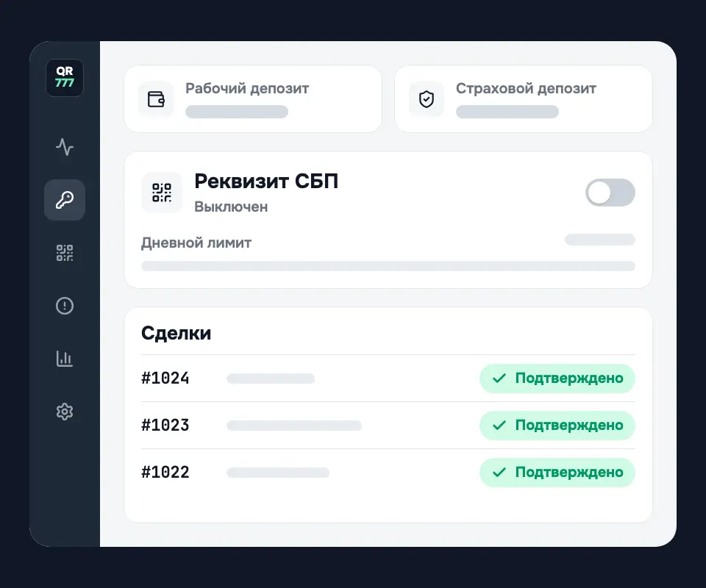Open the Рабочий депозит card
The height and width of the screenshot is (588, 706).
tap(253, 99)
